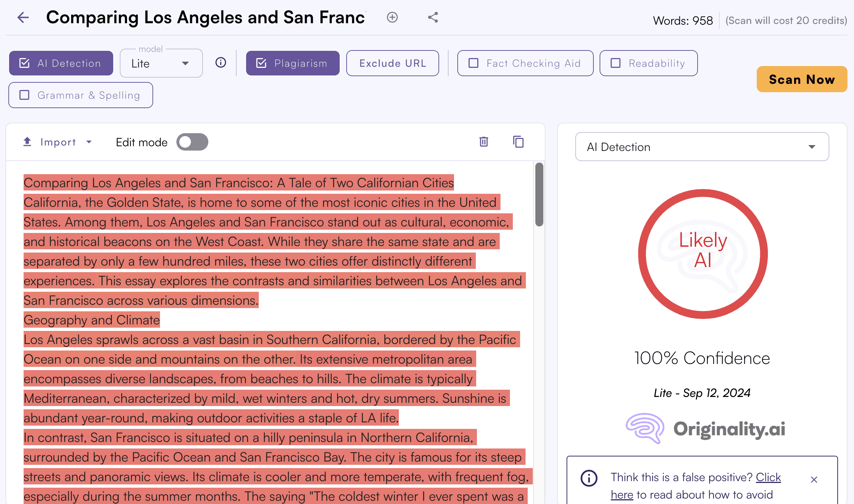Open the Lite model dropdown
The width and height of the screenshot is (854, 504).
[x=161, y=63]
